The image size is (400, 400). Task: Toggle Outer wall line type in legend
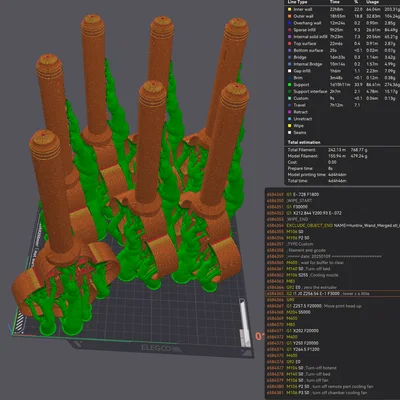pyautogui.click(x=343, y=16)
